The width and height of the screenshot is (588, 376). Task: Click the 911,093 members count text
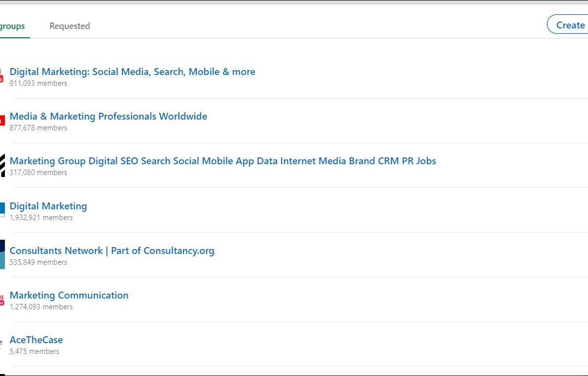[x=38, y=83]
